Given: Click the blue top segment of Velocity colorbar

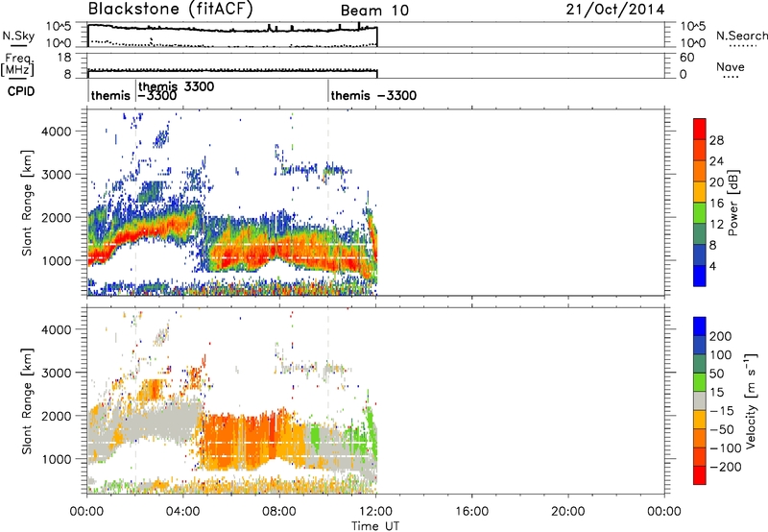Looking at the screenshot, I should (x=700, y=326).
